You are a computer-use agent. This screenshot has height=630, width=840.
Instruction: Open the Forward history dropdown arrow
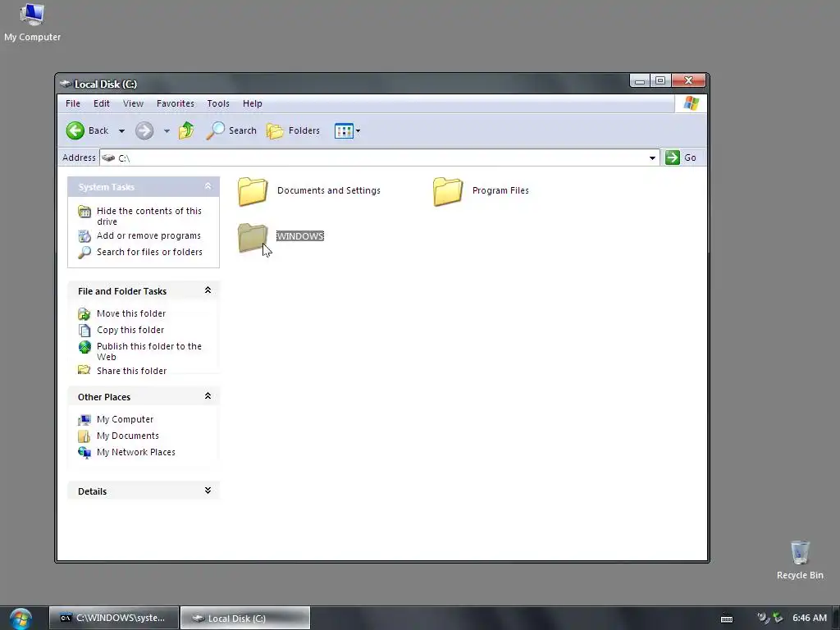tap(167, 130)
